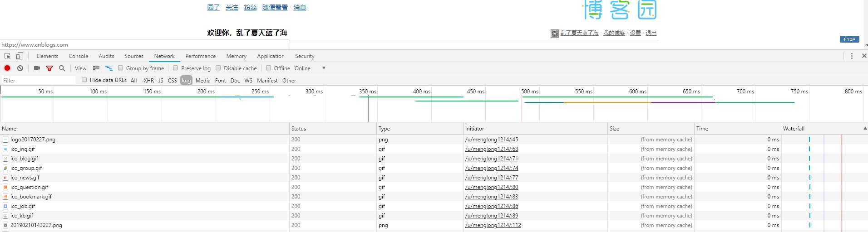
Task: Open the Network tab
Action: [x=164, y=56]
